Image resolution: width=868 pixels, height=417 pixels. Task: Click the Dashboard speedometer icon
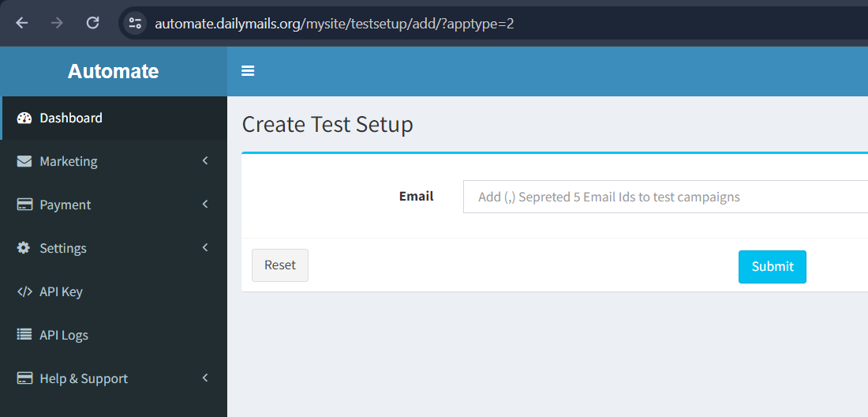click(24, 118)
